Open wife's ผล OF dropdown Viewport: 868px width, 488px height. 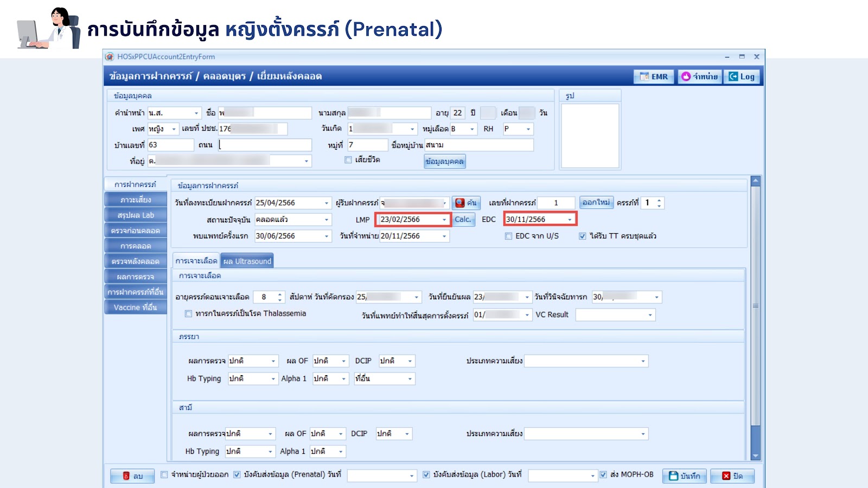(x=343, y=361)
